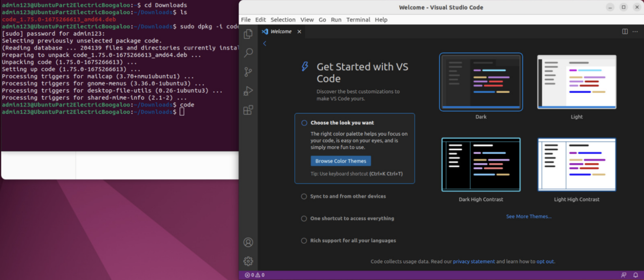Click the Split Editor icon

(x=625, y=31)
